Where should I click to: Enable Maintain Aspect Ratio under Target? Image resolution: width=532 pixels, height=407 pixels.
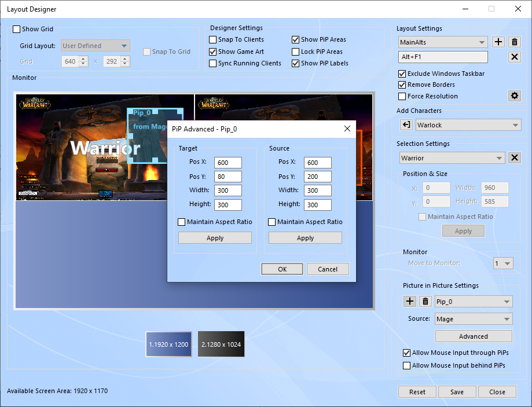[182, 222]
